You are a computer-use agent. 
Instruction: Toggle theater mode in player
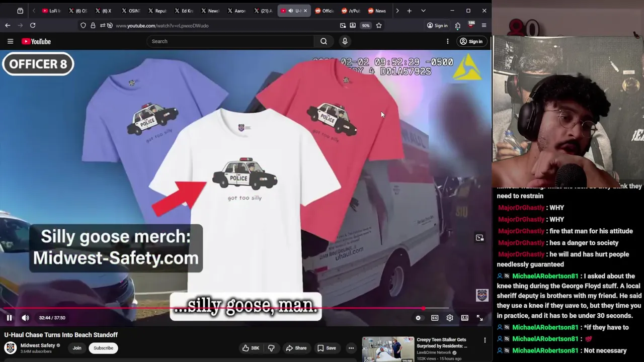tap(465, 318)
